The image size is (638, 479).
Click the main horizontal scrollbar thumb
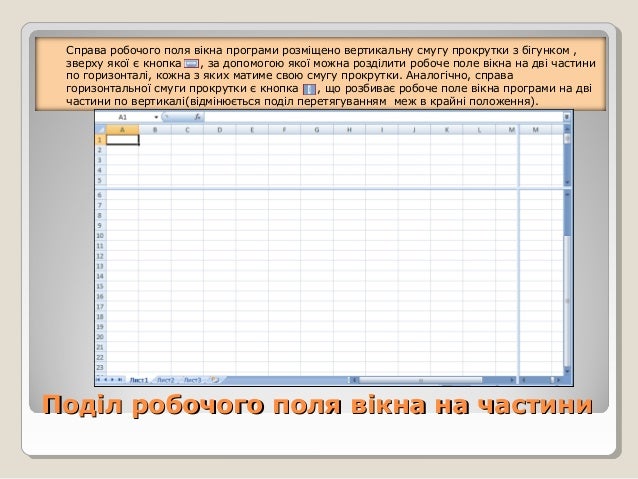421,380
